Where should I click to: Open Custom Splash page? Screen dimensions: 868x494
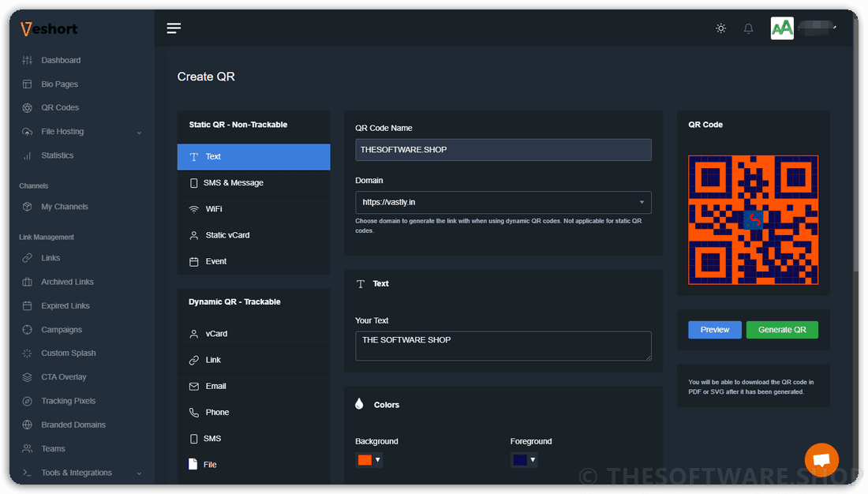[69, 354]
